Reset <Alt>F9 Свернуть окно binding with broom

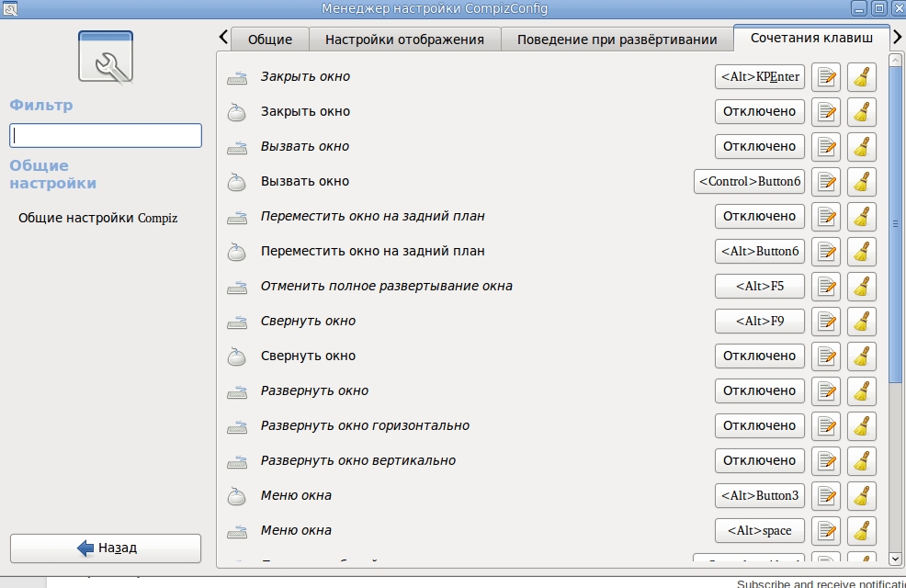click(x=861, y=322)
